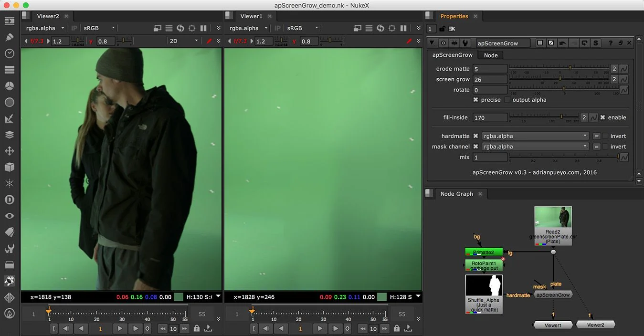The height and width of the screenshot is (336, 644).
Task: Click the S button in the properties header
Action: click(595, 42)
